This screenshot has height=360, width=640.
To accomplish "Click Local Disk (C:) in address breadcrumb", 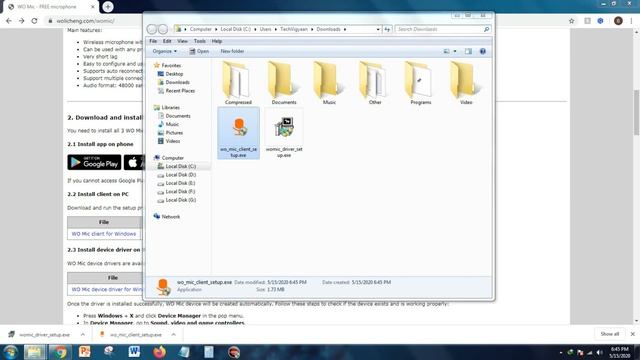I will 236,29.
